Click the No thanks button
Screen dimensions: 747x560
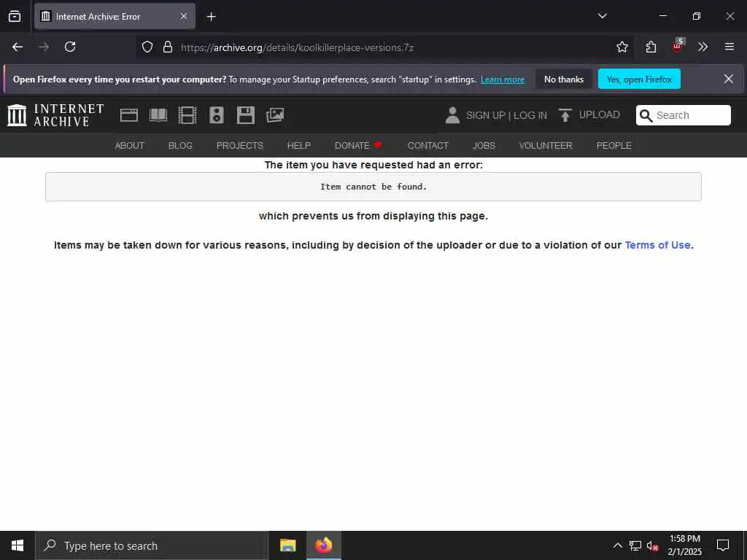pyautogui.click(x=564, y=79)
